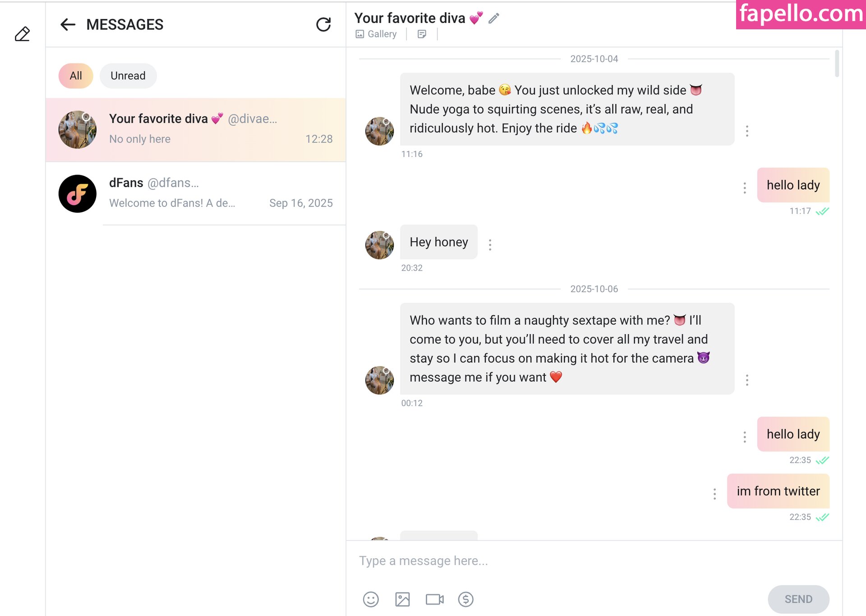Open options menu for Hey honey message
Image resolution: width=866 pixels, height=616 pixels.
click(x=490, y=245)
